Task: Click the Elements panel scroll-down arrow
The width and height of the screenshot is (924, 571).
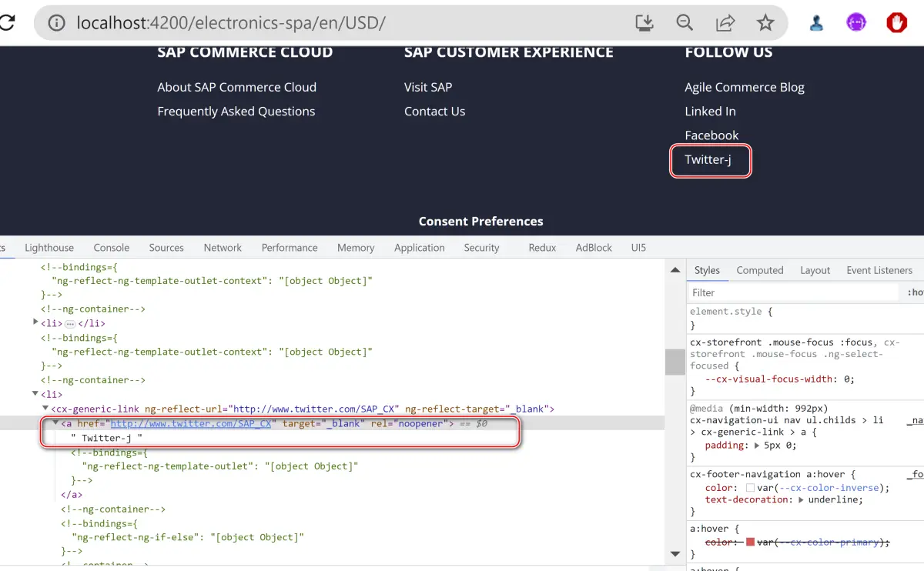Action: click(x=675, y=554)
